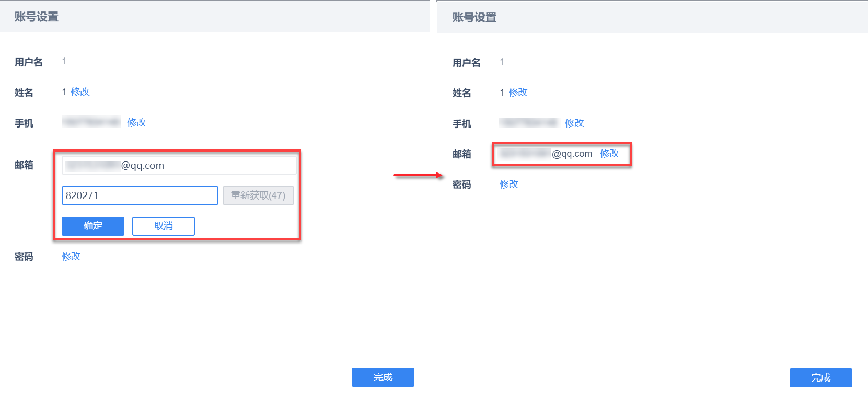Image resolution: width=868 pixels, height=393 pixels.
Task: Click 修改 next to 手机 in left panel
Action: click(136, 123)
